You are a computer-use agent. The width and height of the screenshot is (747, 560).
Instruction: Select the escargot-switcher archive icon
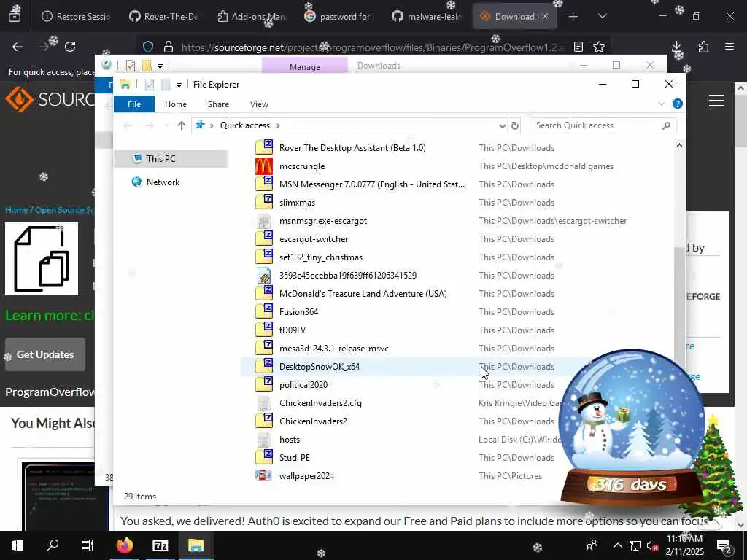click(264, 239)
